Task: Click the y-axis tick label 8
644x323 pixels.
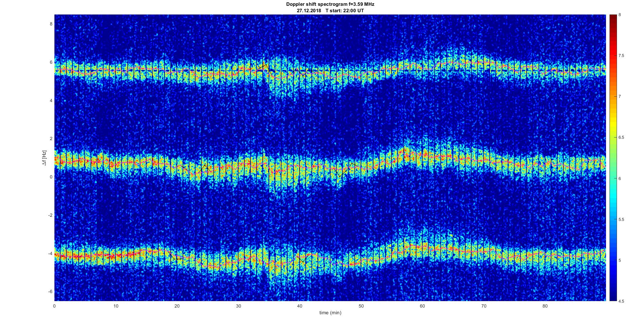Action: pos(51,24)
